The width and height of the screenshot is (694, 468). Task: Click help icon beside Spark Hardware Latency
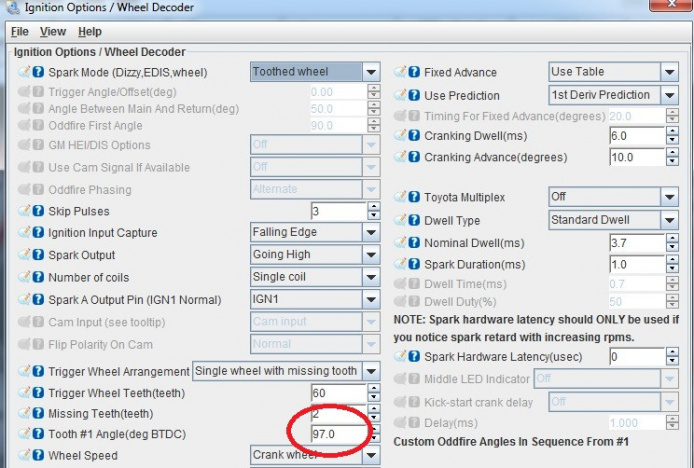pyautogui.click(x=414, y=356)
